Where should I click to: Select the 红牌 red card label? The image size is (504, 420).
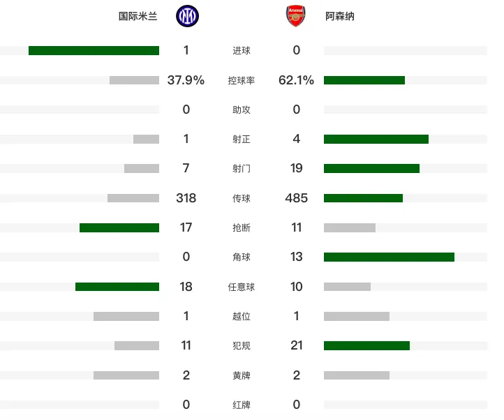pyautogui.click(x=242, y=405)
